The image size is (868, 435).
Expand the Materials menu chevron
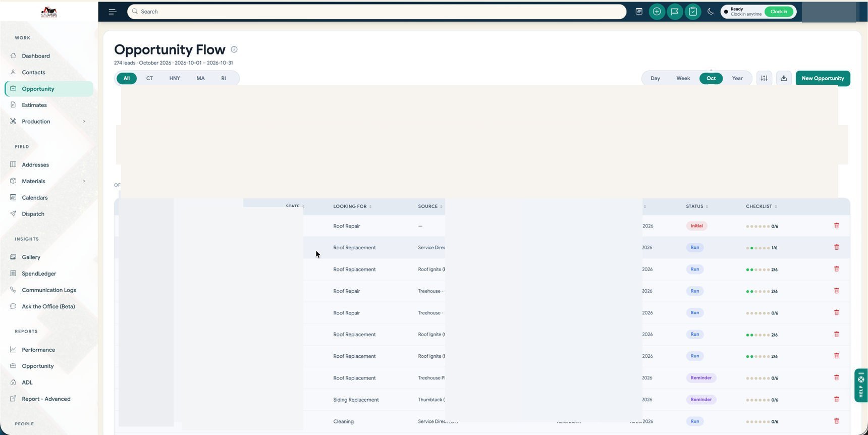[84, 181]
